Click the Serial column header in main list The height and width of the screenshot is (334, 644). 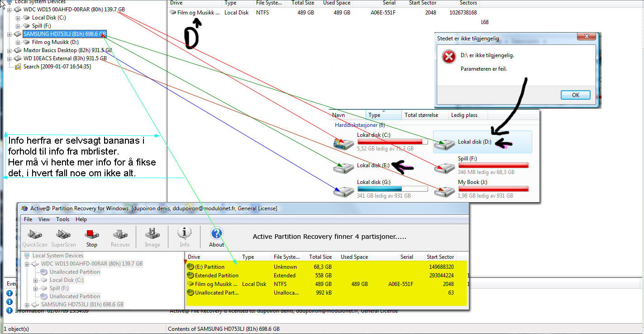click(x=376, y=3)
